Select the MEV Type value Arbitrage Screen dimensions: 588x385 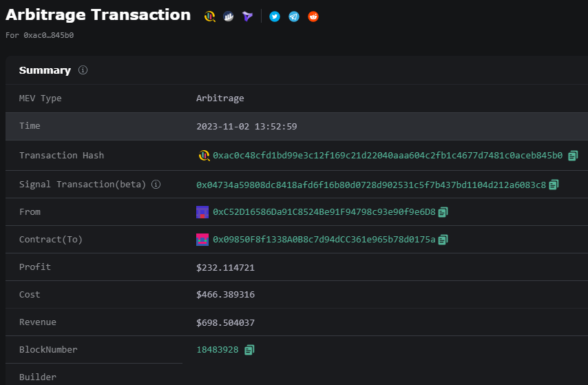coord(220,98)
